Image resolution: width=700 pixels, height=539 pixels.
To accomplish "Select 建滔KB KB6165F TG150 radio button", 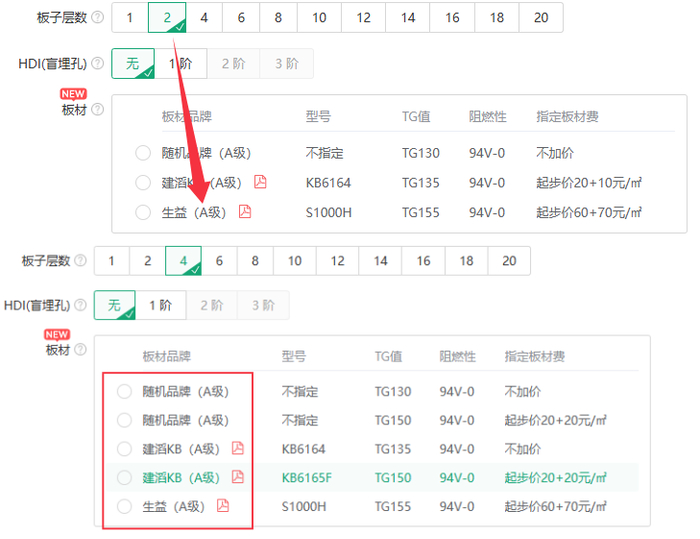I will tap(124, 477).
